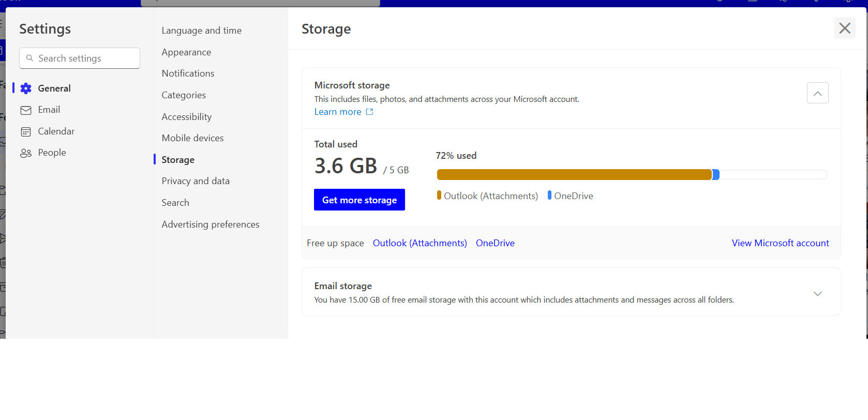Collapse the Microsoft storage section

pos(817,93)
